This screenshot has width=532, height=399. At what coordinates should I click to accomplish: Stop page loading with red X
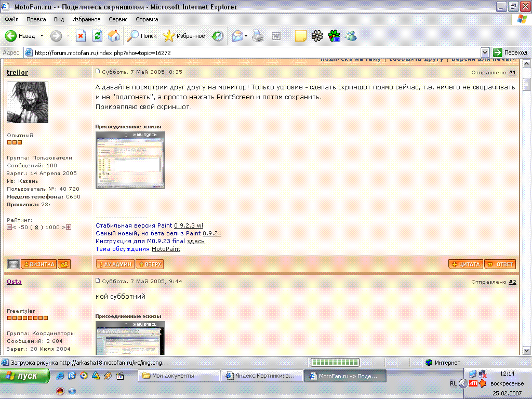coord(81,36)
